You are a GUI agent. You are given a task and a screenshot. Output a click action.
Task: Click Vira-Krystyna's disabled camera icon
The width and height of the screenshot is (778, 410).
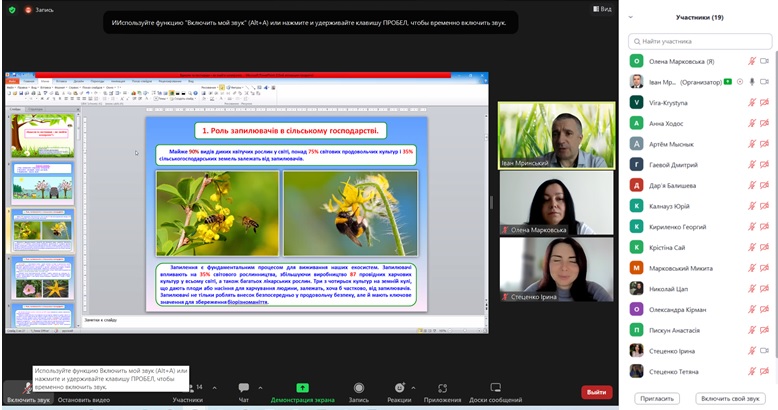[765, 102]
